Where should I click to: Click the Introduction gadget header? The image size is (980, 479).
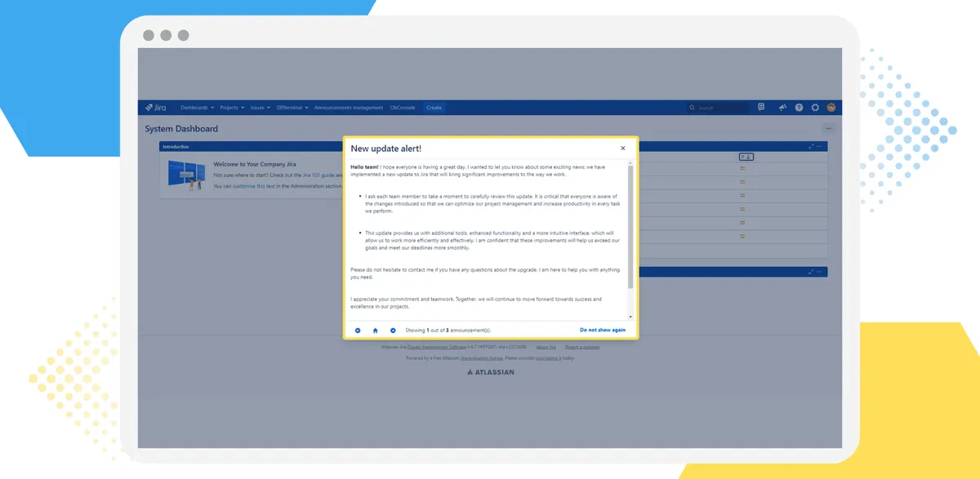(252, 147)
